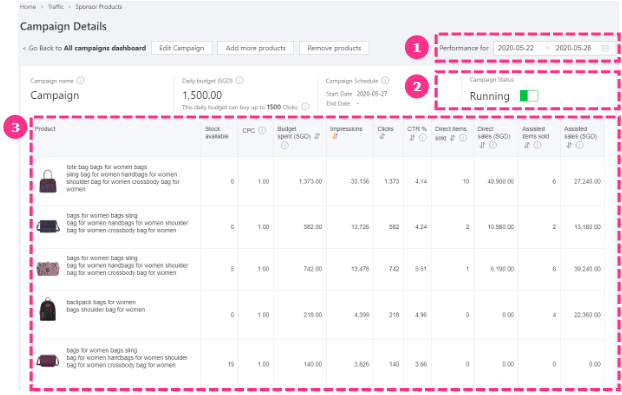The image size is (622, 395).
Task: Show info for Campaign name
Action: point(81,81)
